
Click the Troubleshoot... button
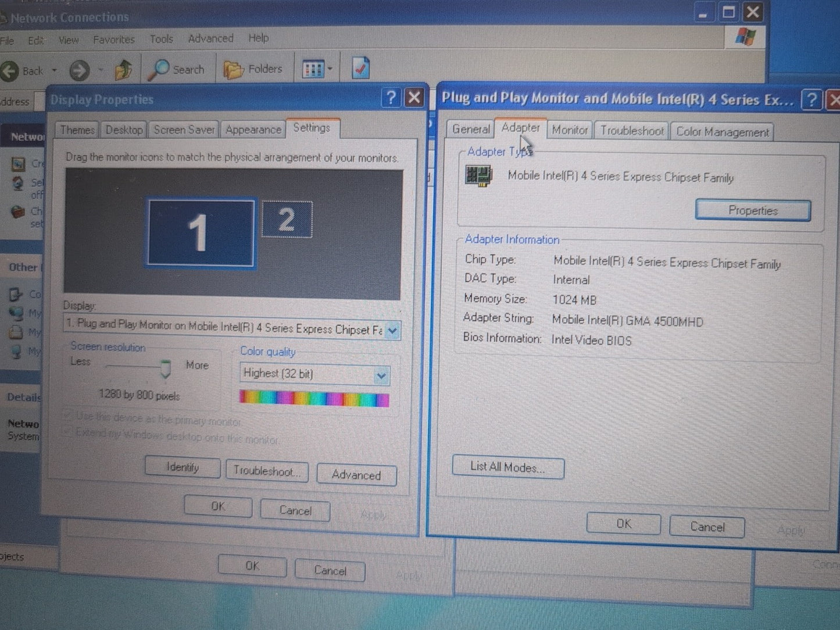(x=267, y=471)
